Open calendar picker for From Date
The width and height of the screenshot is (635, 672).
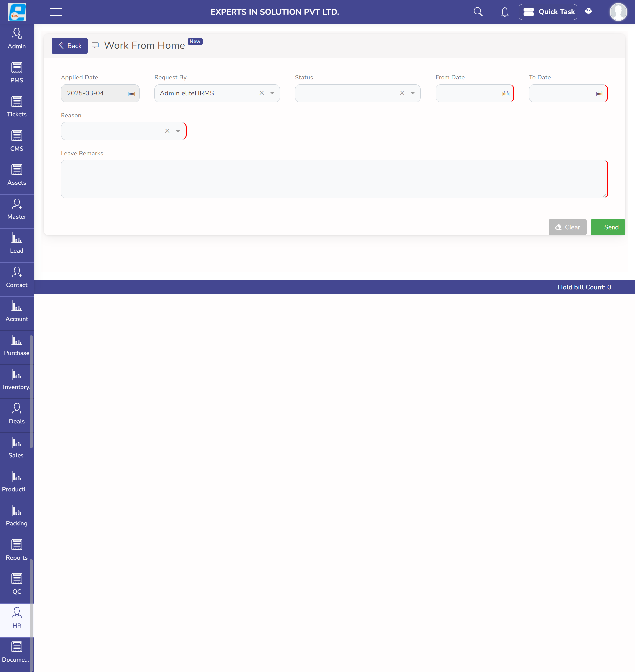point(506,94)
